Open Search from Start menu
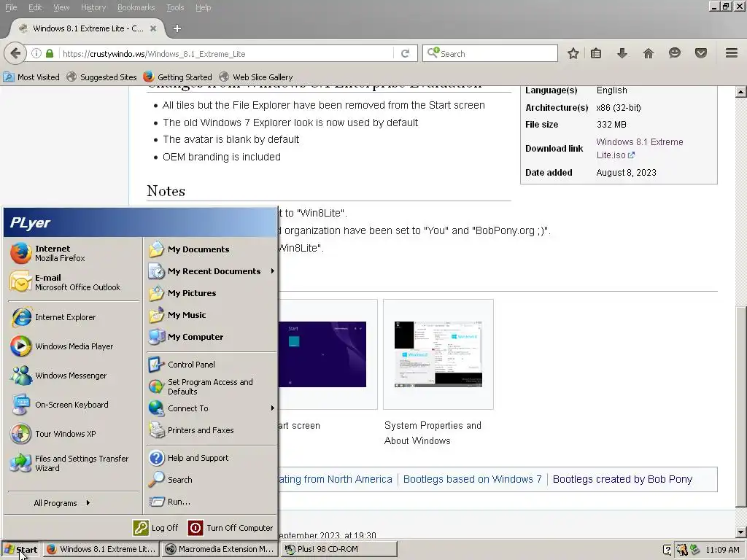The width and height of the screenshot is (747, 560). 211,480
